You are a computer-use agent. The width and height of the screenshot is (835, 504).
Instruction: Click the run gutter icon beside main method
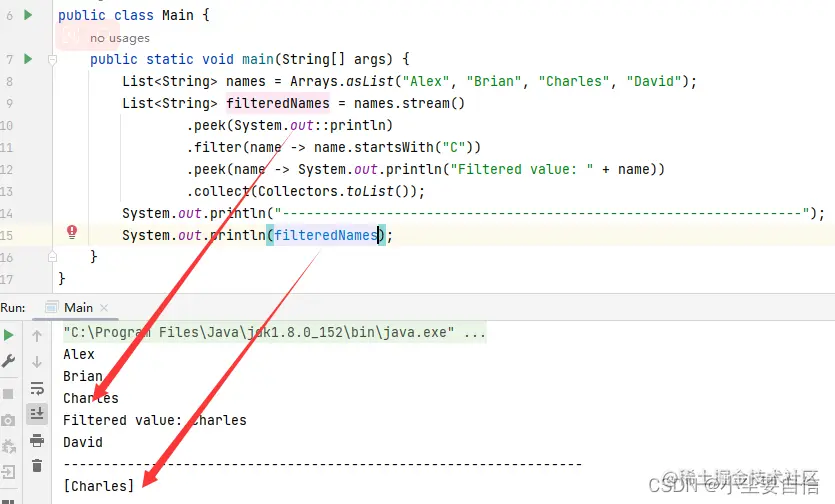click(x=28, y=59)
